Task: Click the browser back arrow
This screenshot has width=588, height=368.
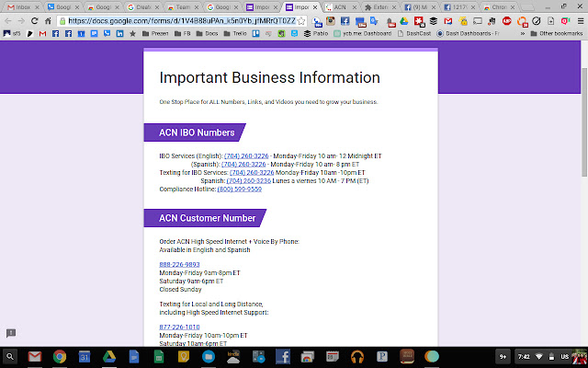Action: coord(8,21)
